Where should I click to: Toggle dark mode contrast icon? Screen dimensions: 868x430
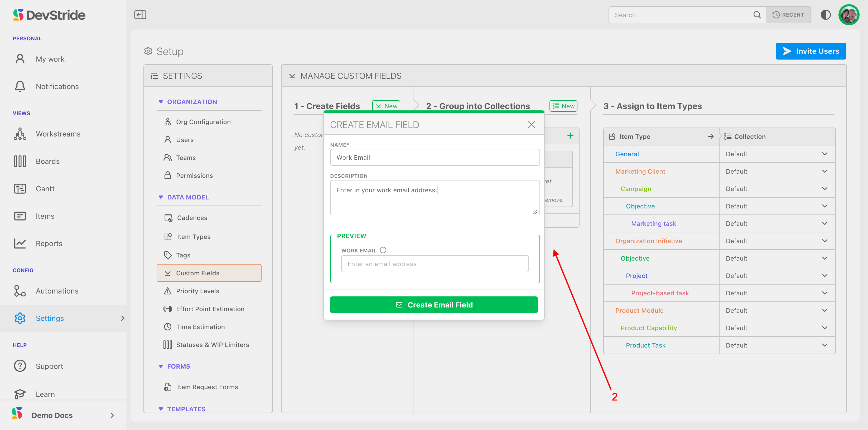[826, 15]
